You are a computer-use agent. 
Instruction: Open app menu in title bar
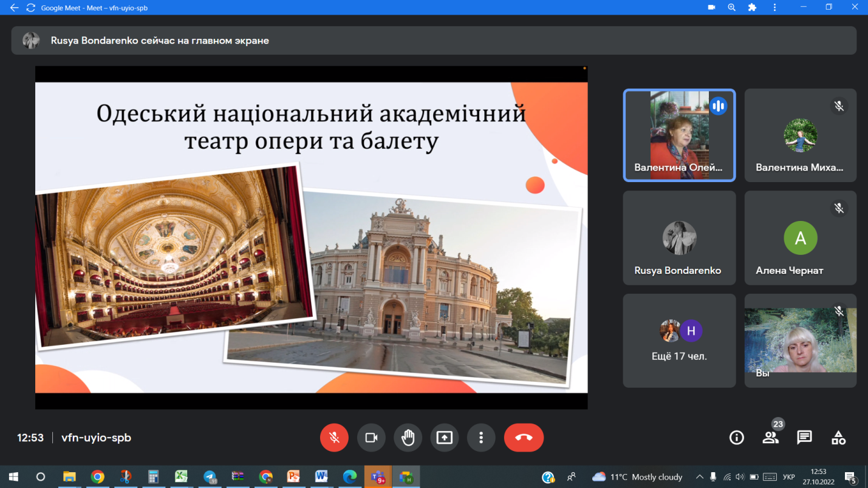coord(774,8)
